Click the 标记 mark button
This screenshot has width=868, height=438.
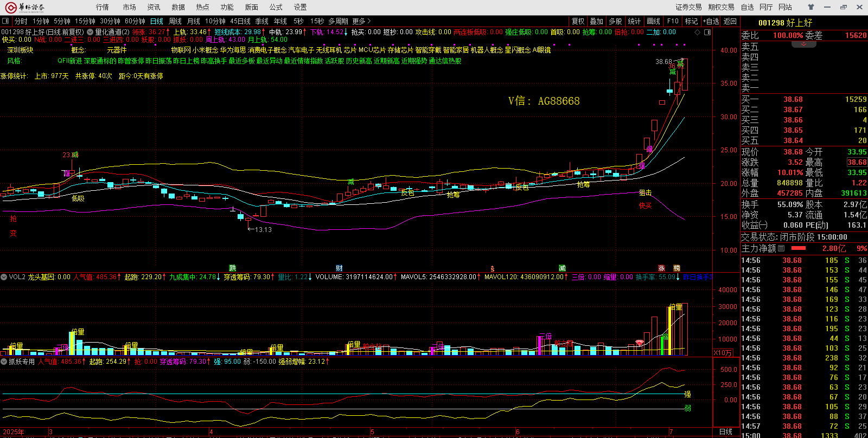coord(692,21)
